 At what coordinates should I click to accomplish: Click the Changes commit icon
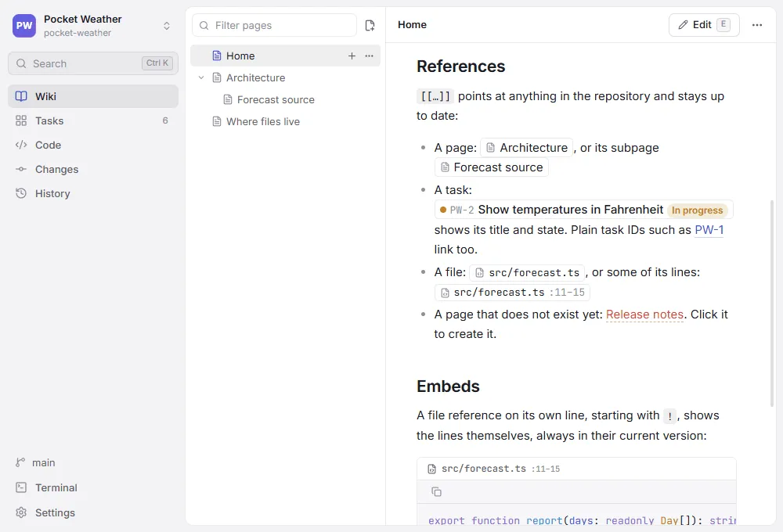pyautogui.click(x=21, y=169)
